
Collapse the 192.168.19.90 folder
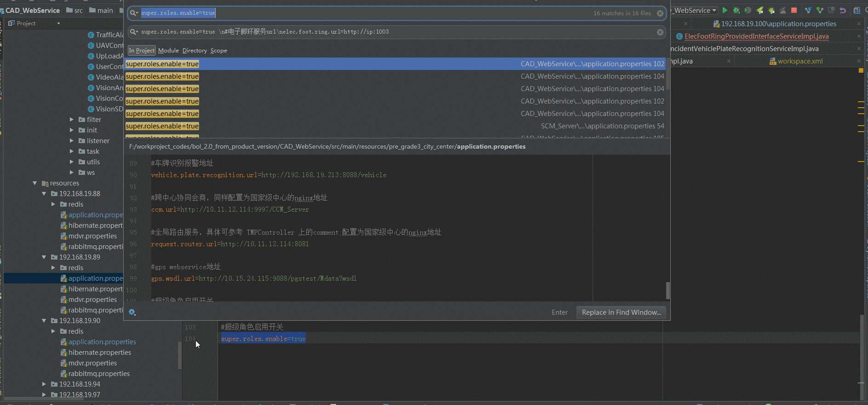tap(44, 321)
